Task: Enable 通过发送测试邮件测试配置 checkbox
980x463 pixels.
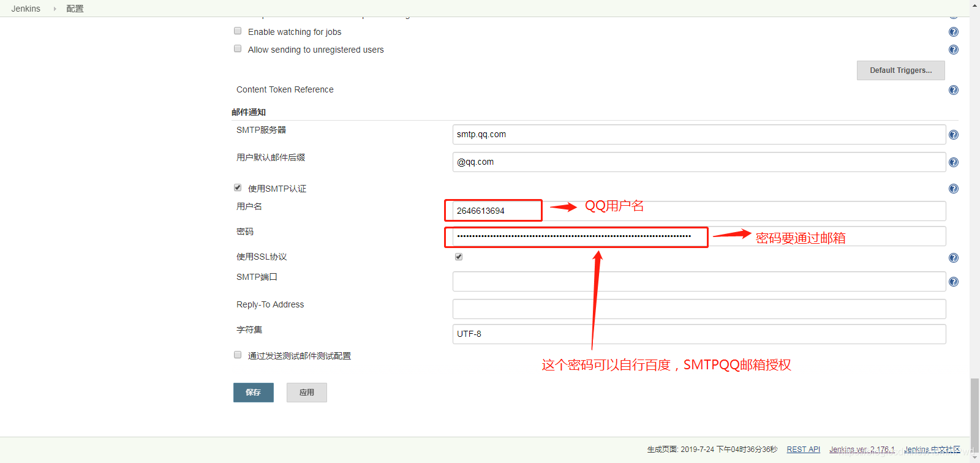Action: point(238,355)
